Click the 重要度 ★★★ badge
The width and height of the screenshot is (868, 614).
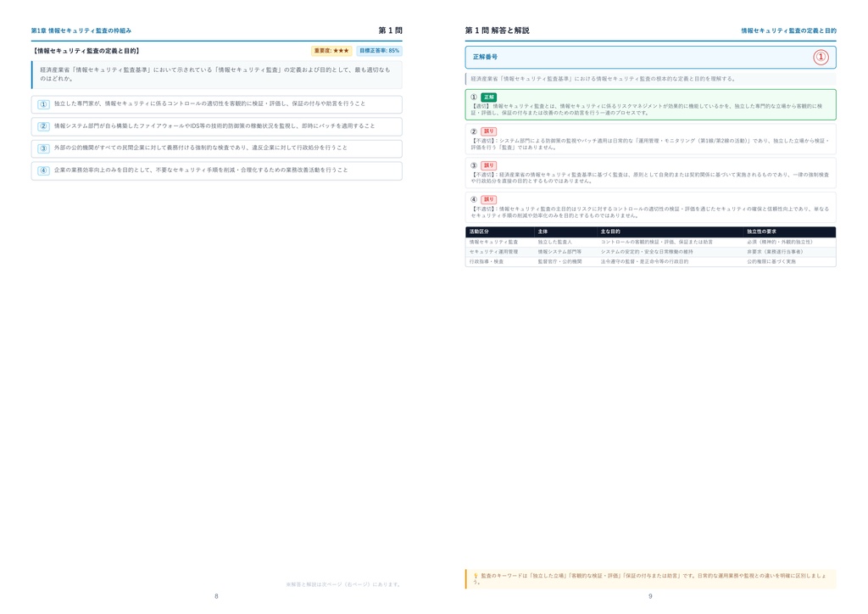331,51
